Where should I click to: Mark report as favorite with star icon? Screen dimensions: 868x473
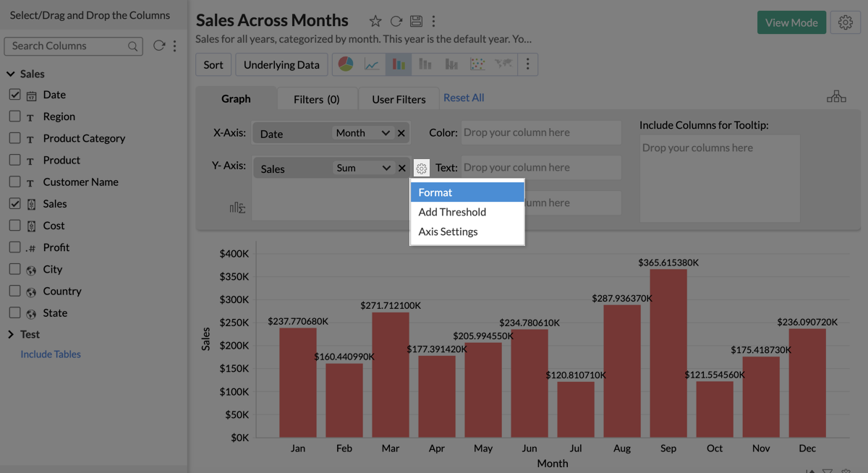coord(375,22)
